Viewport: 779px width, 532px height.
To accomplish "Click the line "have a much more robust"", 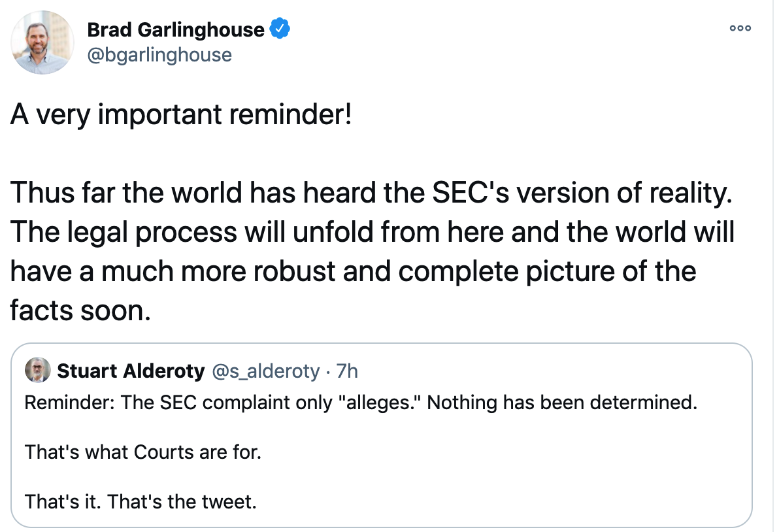I will click(x=353, y=271).
